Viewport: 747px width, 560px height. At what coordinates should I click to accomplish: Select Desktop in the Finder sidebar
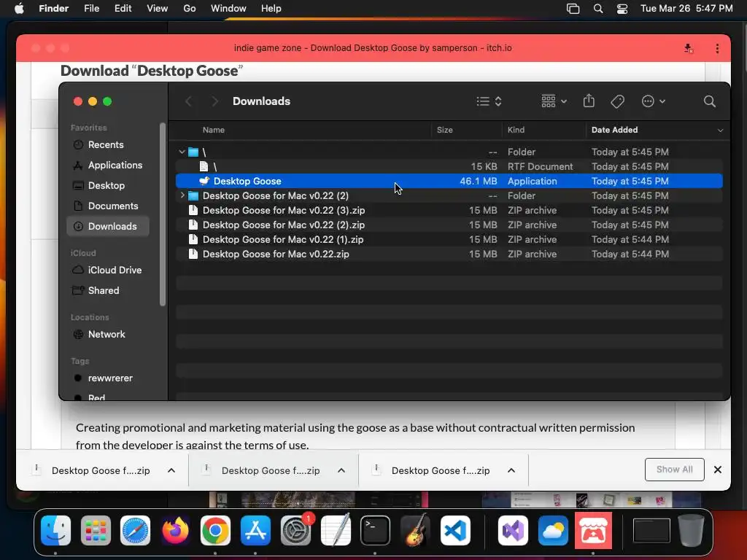pos(108,186)
